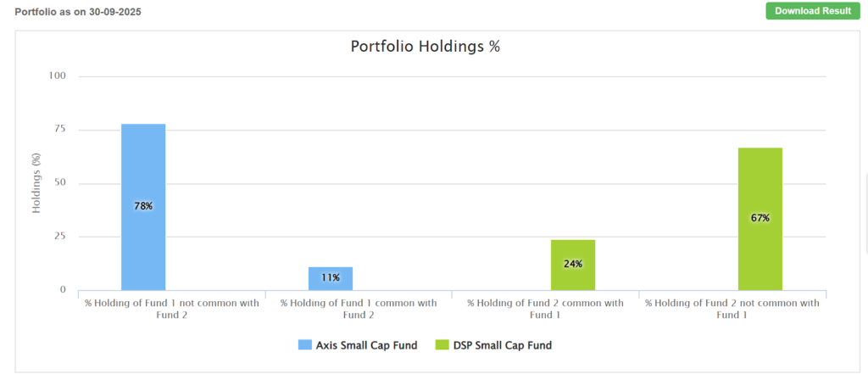
Task: Select the green 67% bar
Action: tap(760, 219)
